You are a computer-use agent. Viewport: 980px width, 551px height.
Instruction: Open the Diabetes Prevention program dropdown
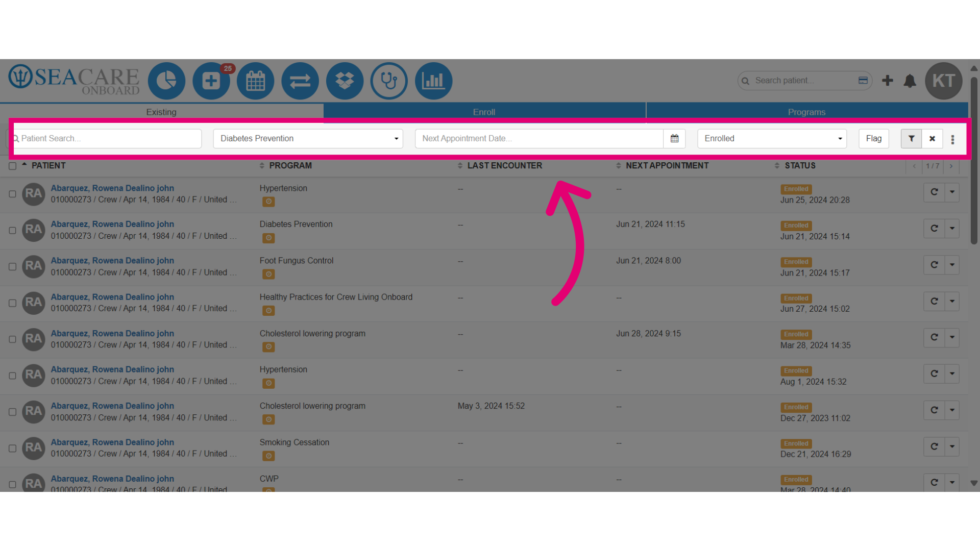(308, 138)
